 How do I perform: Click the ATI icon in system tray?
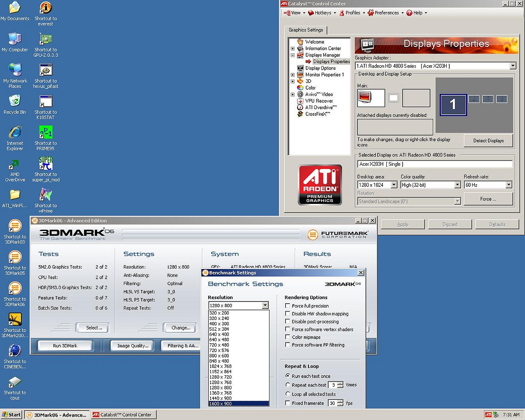[488, 415]
